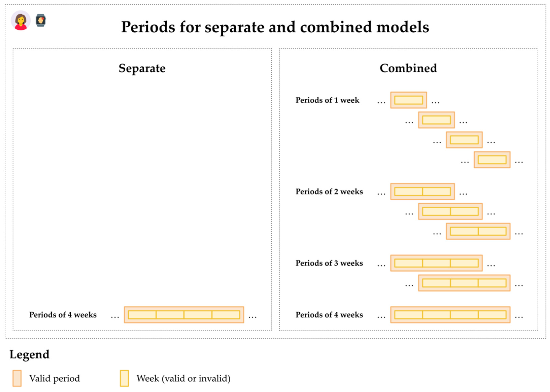Click the Separate panel heading

[x=142, y=68]
